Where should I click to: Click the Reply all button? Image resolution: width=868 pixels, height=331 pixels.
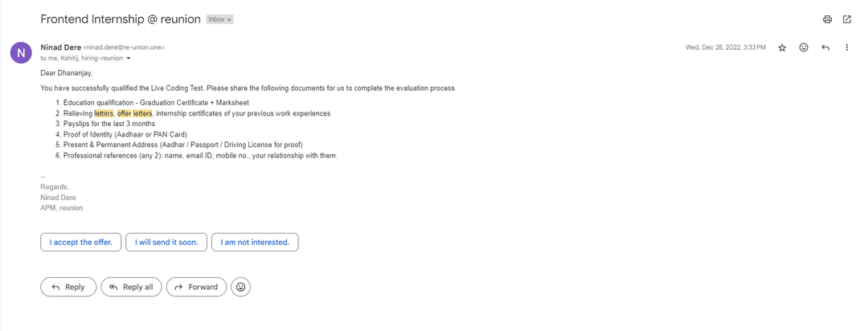[x=131, y=287]
